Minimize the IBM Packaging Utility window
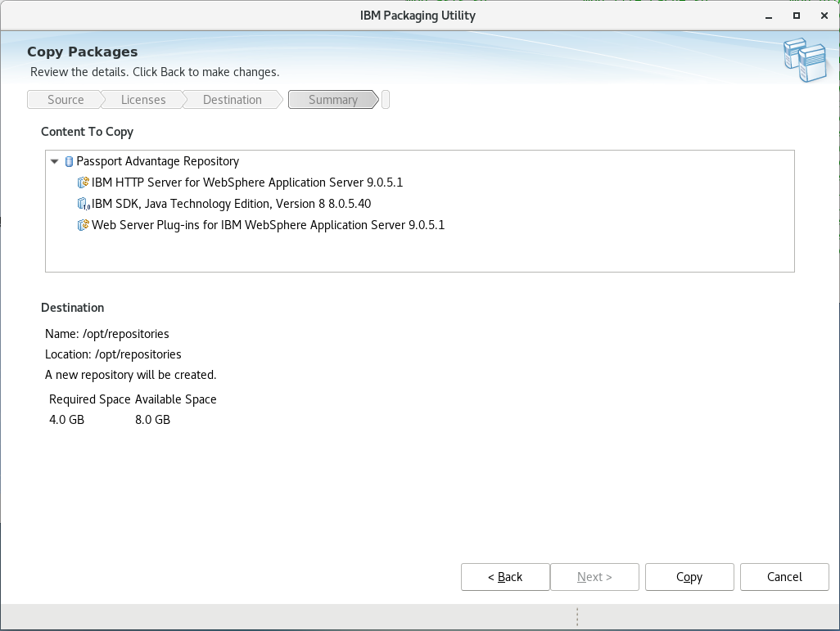Screen dimensions: 840x631 click(x=769, y=16)
